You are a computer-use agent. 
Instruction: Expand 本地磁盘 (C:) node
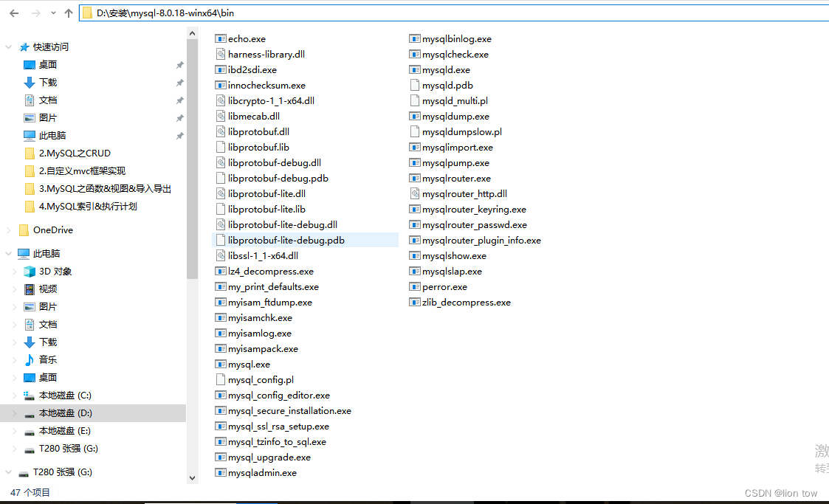(14, 396)
